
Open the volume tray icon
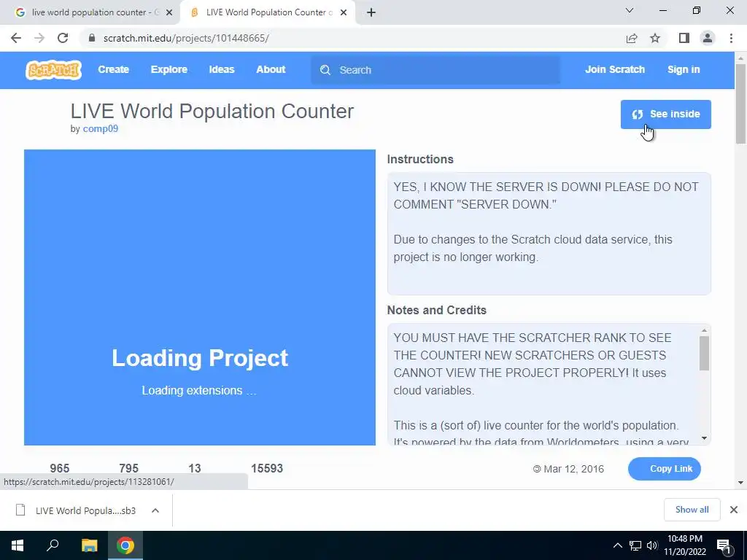click(x=652, y=545)
